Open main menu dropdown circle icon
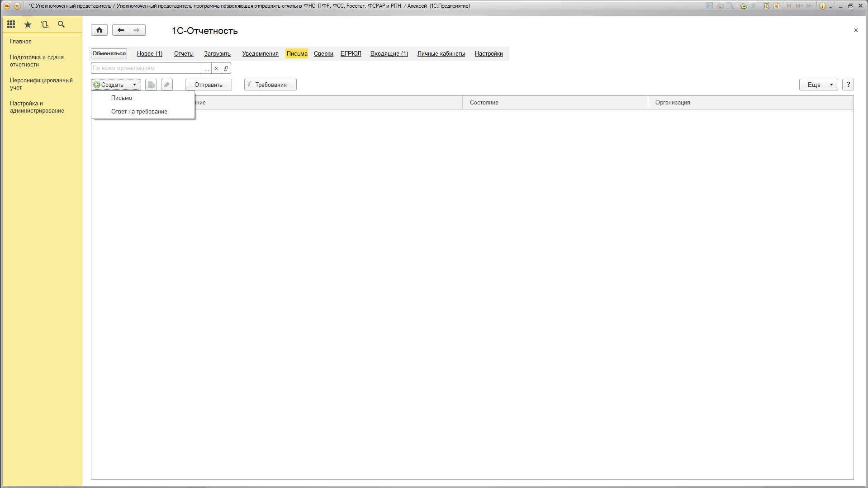Screen dimensions: 868x488 click(x=17, y=6)
